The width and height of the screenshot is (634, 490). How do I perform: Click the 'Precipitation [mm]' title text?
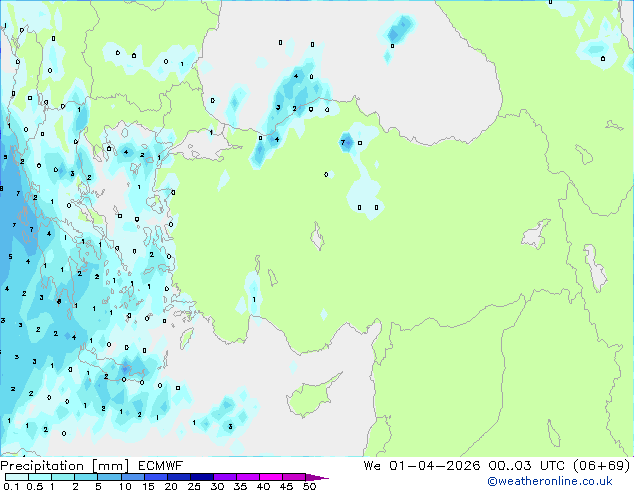pos(64,466)
